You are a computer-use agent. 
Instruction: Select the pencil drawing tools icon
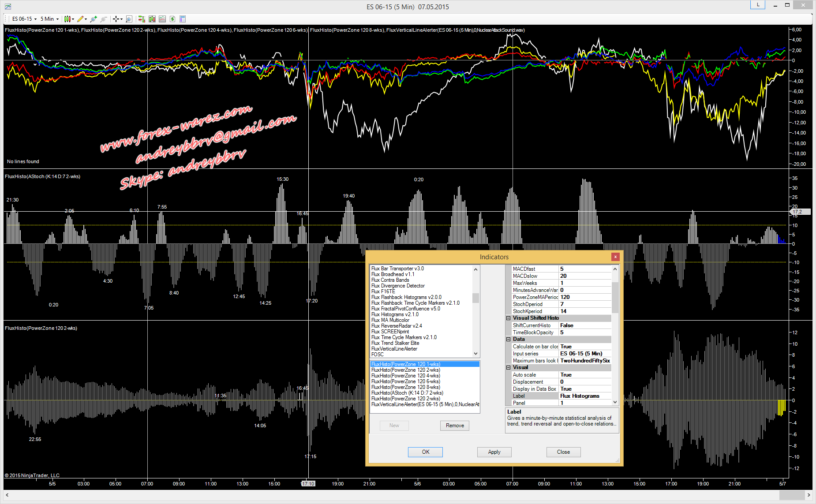point(80,19)
